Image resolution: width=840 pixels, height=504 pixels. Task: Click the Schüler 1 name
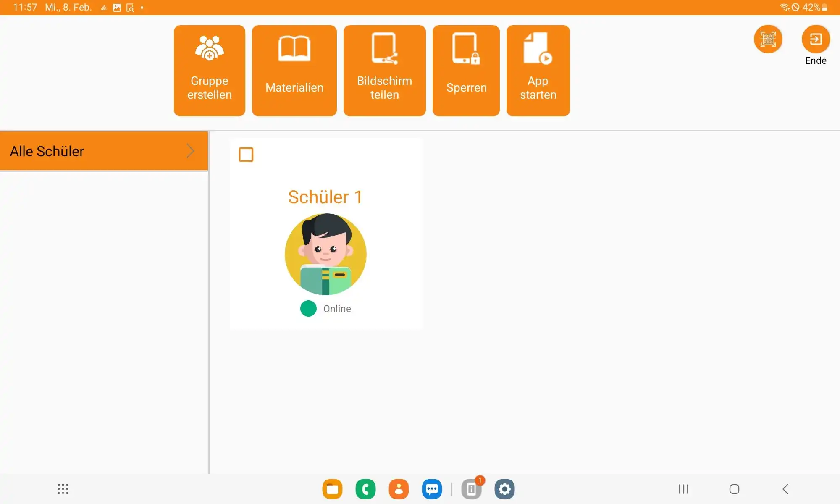point(325,197)
